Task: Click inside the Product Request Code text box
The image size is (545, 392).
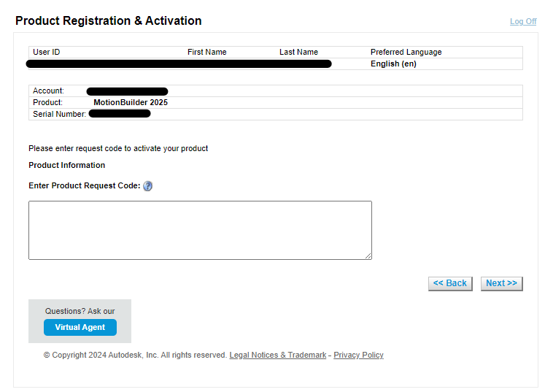Action: click(200, 230)
